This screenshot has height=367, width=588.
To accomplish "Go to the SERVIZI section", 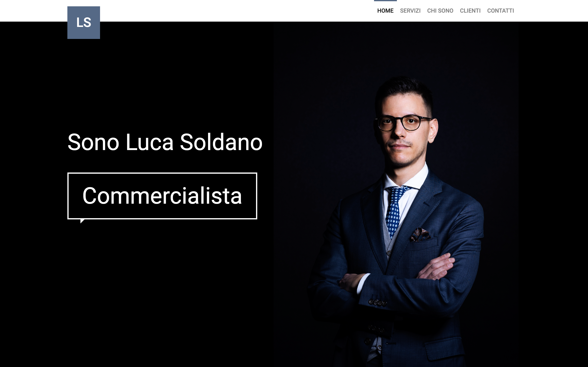I will pos(410,11).
